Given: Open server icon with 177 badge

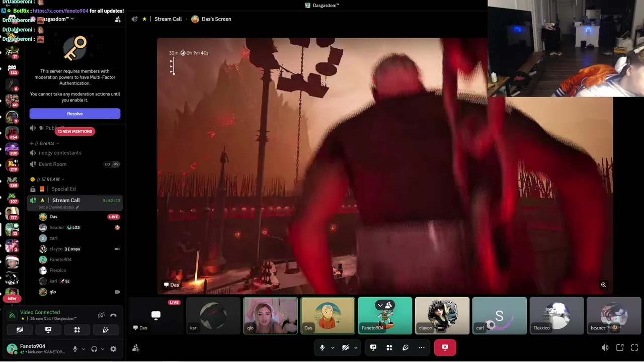Looking at the screenshot, I should coord(12,213).
